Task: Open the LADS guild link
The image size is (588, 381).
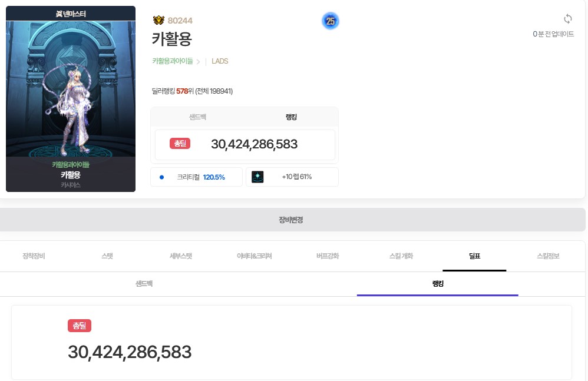Action: (x=220, y=61)
